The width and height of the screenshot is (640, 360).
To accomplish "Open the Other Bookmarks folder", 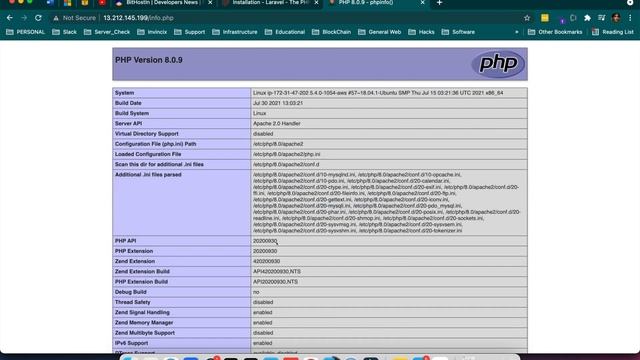I will click(555, 32).
